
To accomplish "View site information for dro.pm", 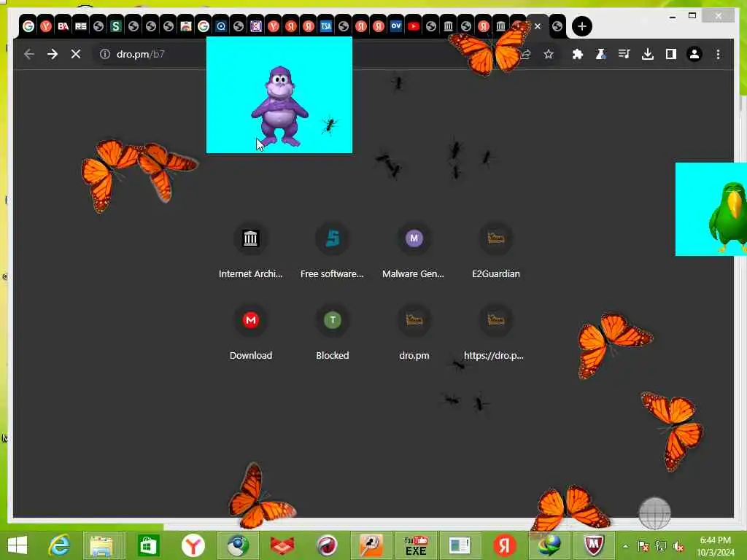I will [x=105, y=54].
